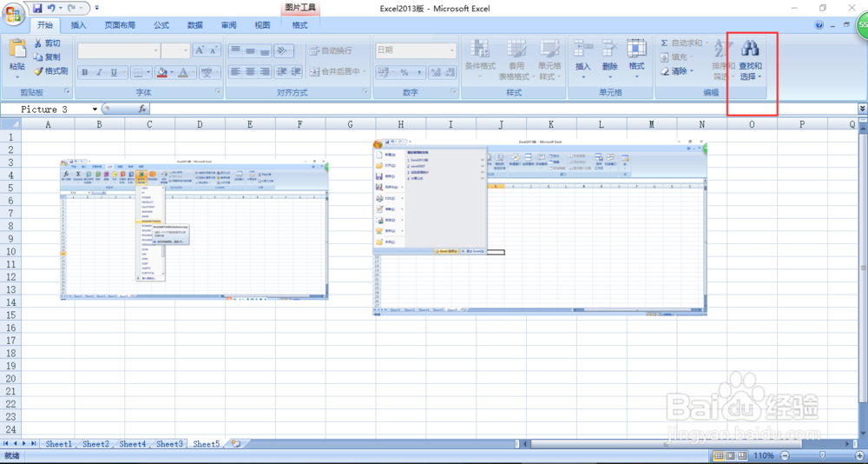Image resolution: width=868 pixels, height=464 pixels.
Task: Open the font name combo box
Action: pyautogui.click(x=118, y=50)
